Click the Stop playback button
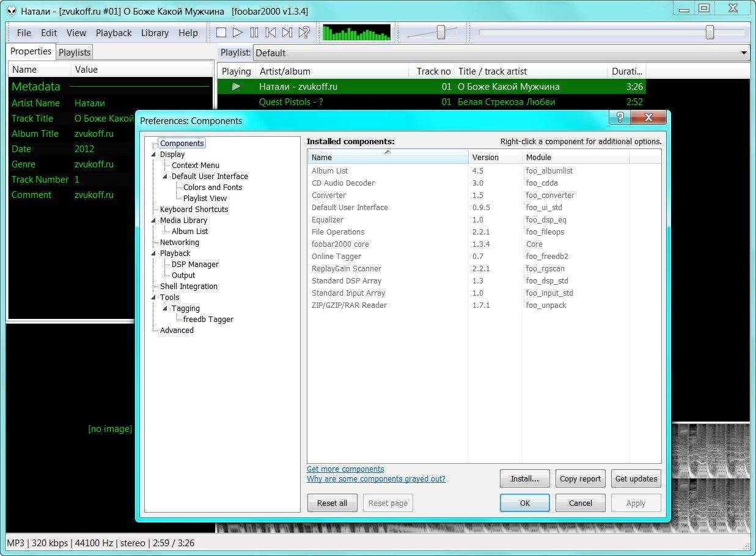Viewport: 756px width, 556px height. (221, 32)
